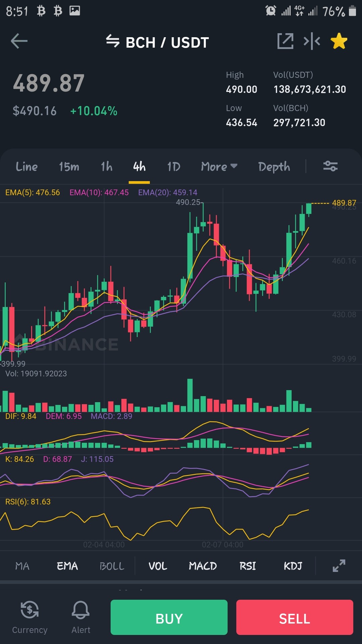Expand chart to fullscreen icon
This screenshot has height=644, width=362.
coord(339,566)
